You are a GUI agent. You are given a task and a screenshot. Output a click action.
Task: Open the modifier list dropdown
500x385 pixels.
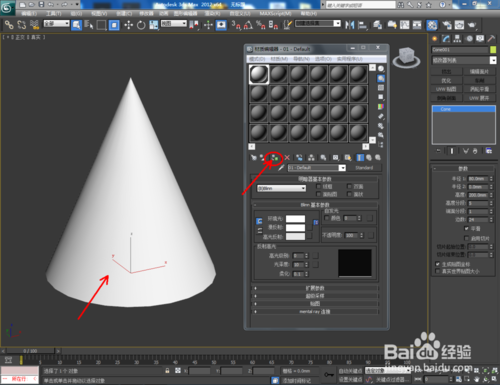click(464, 60)
